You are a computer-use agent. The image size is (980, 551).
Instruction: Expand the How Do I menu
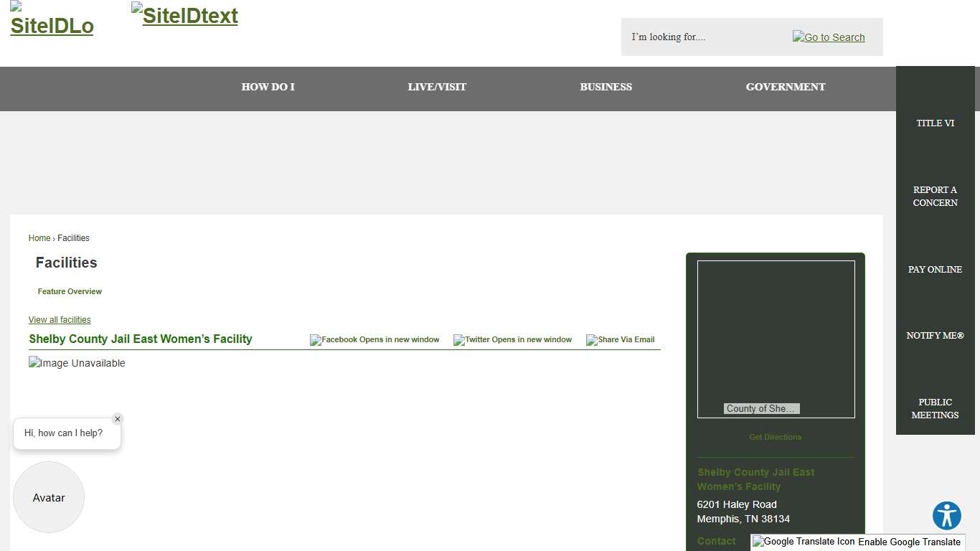[x=268, y=88]
